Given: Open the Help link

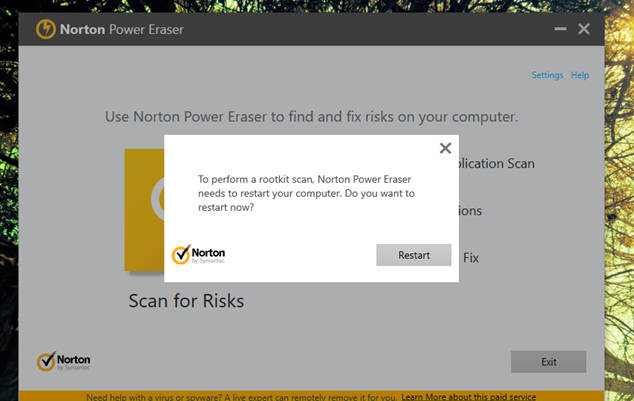Looking at the screenshot, I should [x=580, y=75].
